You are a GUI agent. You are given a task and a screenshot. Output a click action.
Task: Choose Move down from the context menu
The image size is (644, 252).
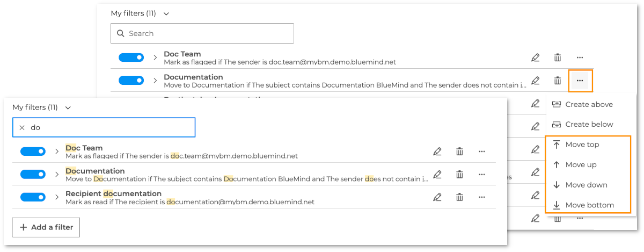pos(586,185)
